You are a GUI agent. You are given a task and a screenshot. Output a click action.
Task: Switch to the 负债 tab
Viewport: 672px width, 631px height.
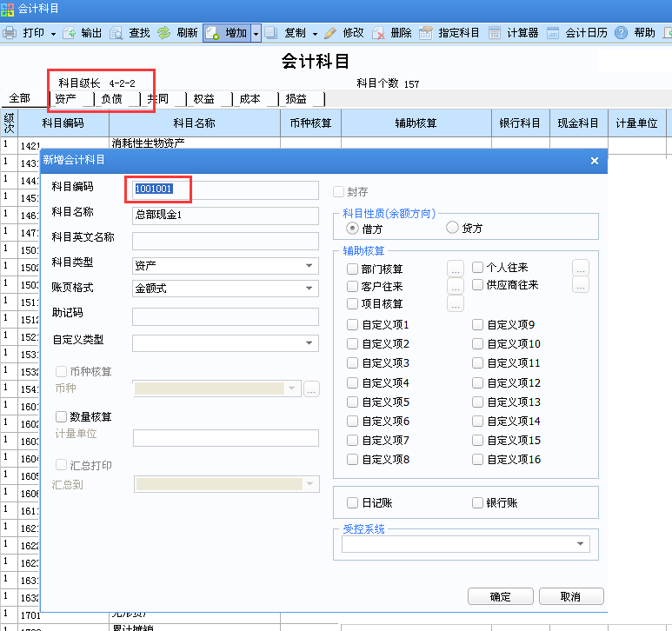[x=118, y=99]
